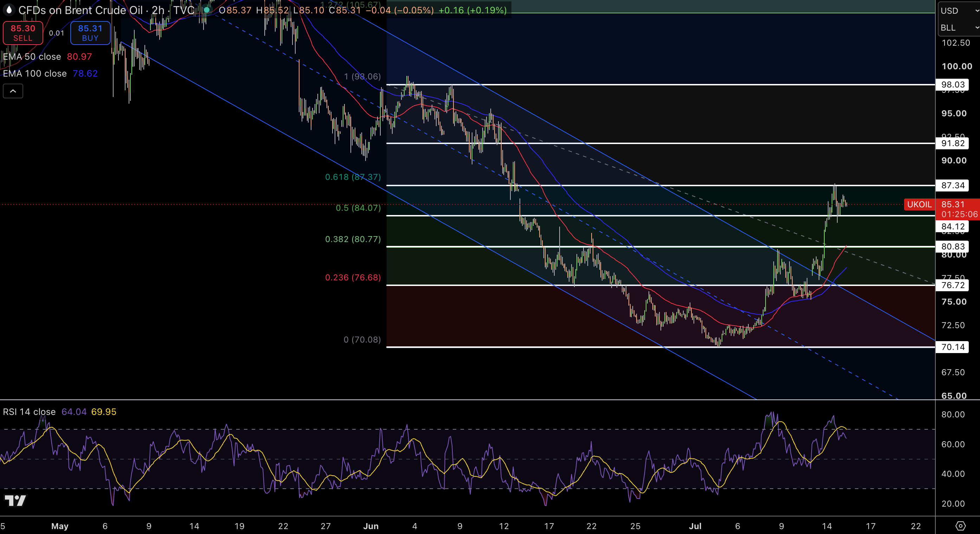Click the RSI moving average value 69.95
Image resolution: width=980 pixels, height=534 pixels.
(104, 412)
